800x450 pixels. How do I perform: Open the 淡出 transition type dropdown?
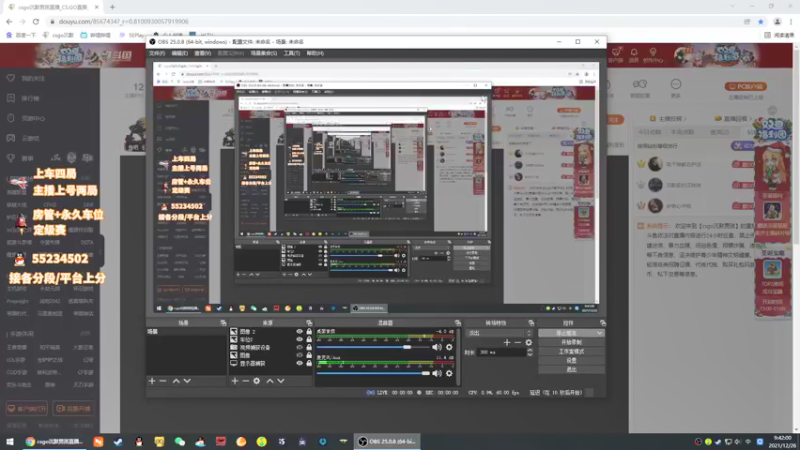[x=500, y=333]
